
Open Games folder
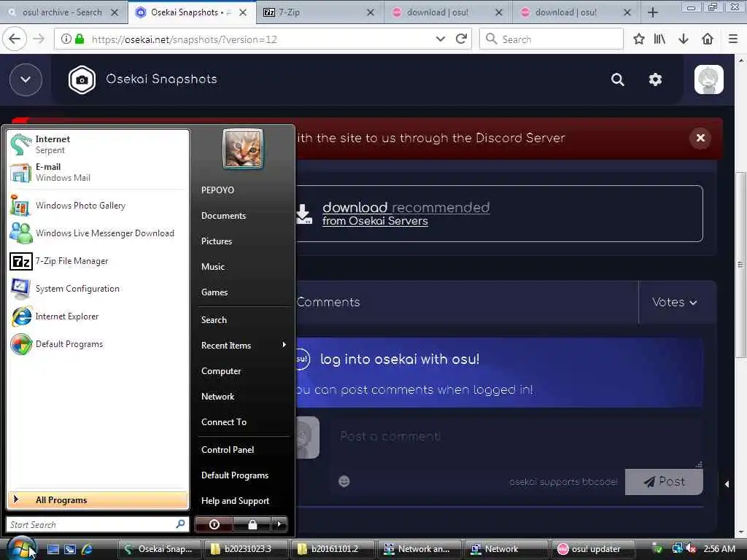pos(243,292)
